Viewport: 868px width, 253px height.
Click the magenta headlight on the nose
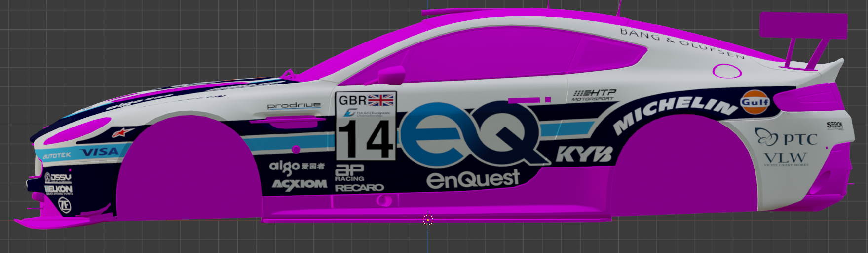pos(79,129)
